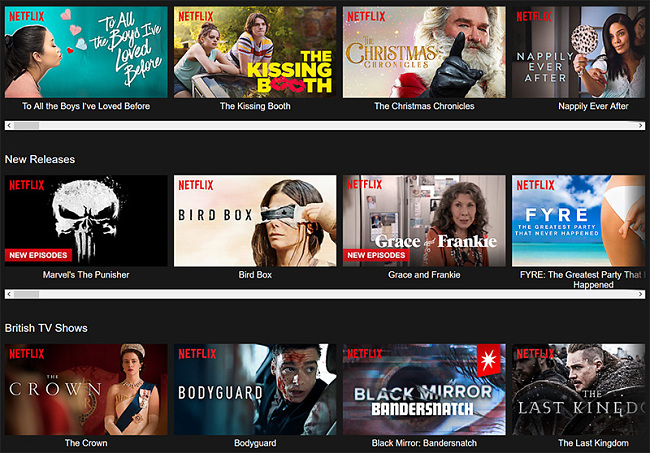The image size is (650, 453).
Task: Click NEW EPISODES badge on Grace and Frankie
Action: click(376, 255)
